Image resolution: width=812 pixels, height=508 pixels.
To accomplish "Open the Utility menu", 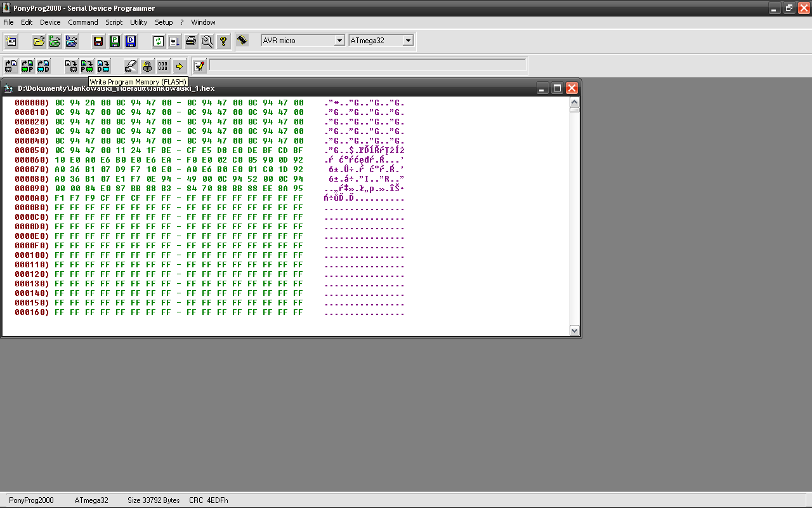I will click(138, 22).
